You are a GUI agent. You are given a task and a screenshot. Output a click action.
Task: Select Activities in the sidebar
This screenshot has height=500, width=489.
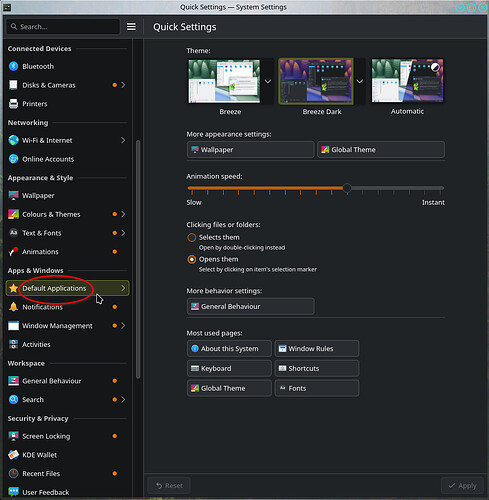click(x=67, y=344)
